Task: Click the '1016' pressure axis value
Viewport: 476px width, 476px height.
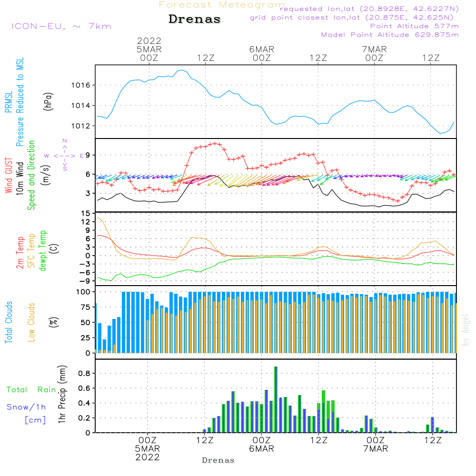Action: [81, 85]
